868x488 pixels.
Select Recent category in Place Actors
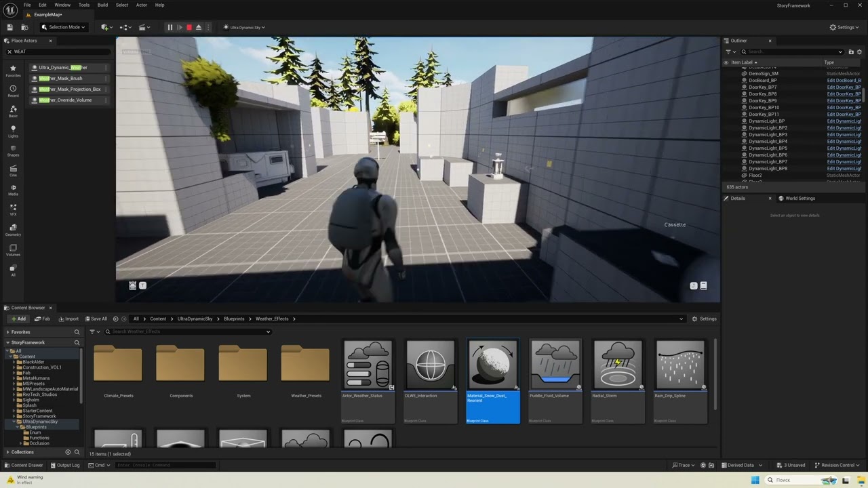tap(13, 91)
